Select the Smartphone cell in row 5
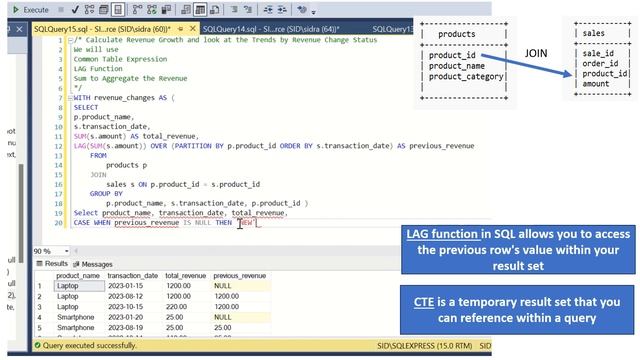Screen dimensions: 640x360 click(79, 328)
